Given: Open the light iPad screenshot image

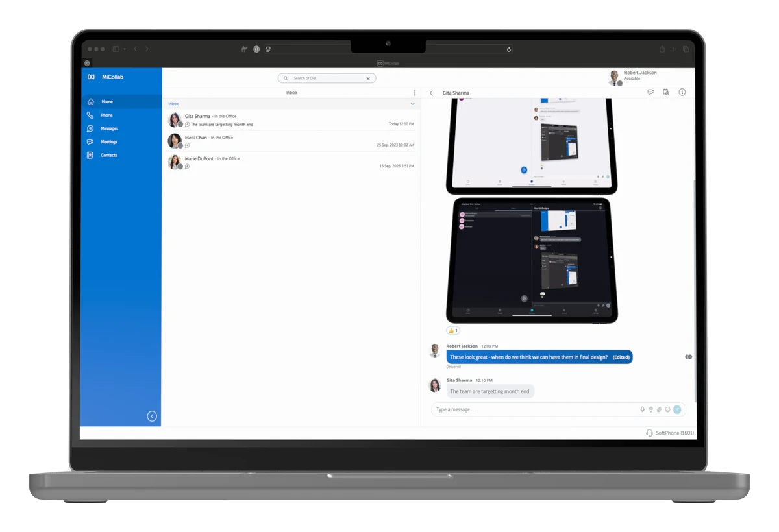Looking at the screenshot, I should tap(532, 146).
